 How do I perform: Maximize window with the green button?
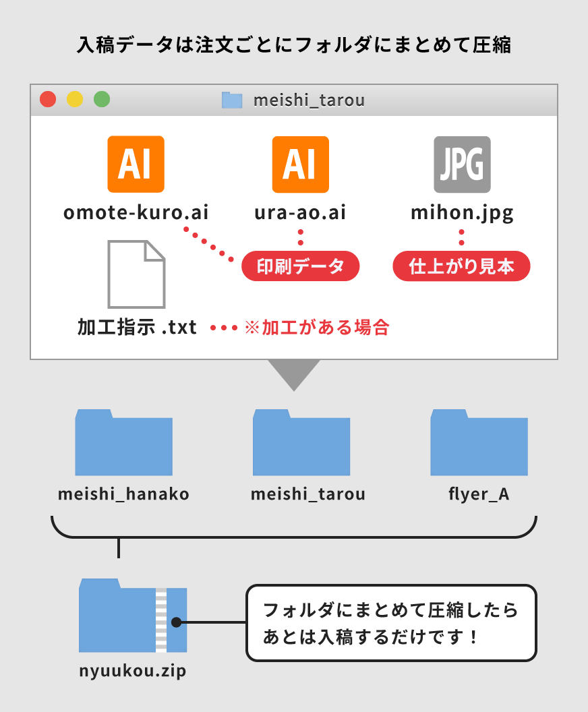102,100
